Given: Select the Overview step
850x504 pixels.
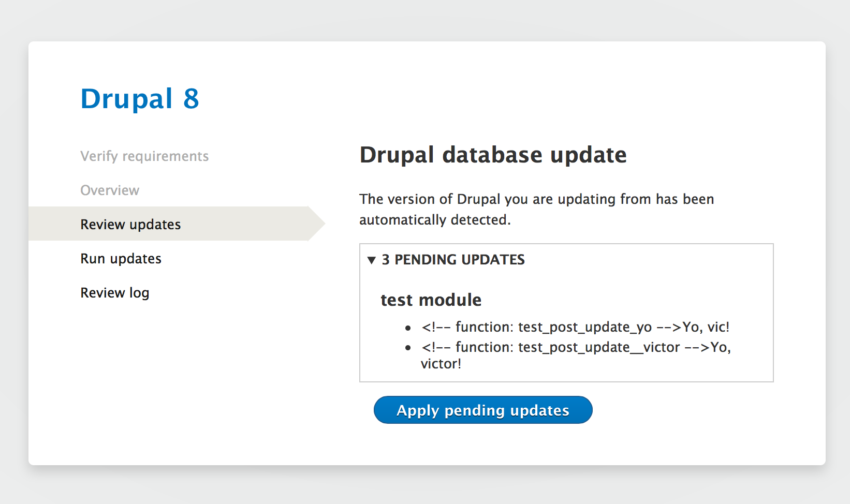Looking at the screenshot, I should click(x=109, y=190).
